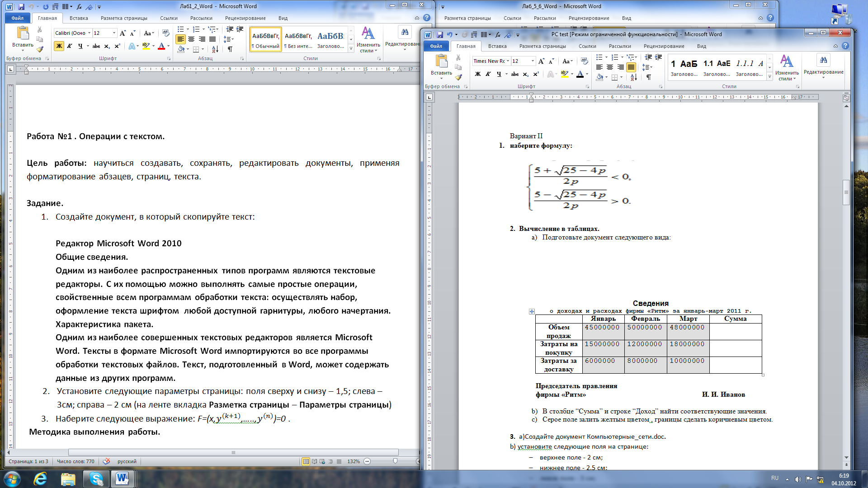Viewport: 868px width, 488px height.
Task: Click Superscript button in Лаб1_2_Word window
Action: (x=117, y=46)
